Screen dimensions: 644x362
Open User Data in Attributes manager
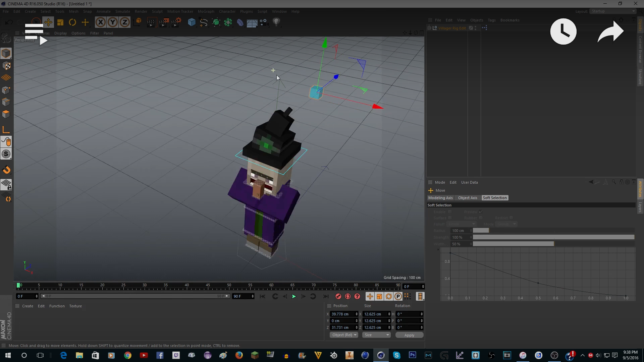coord(469,182)
